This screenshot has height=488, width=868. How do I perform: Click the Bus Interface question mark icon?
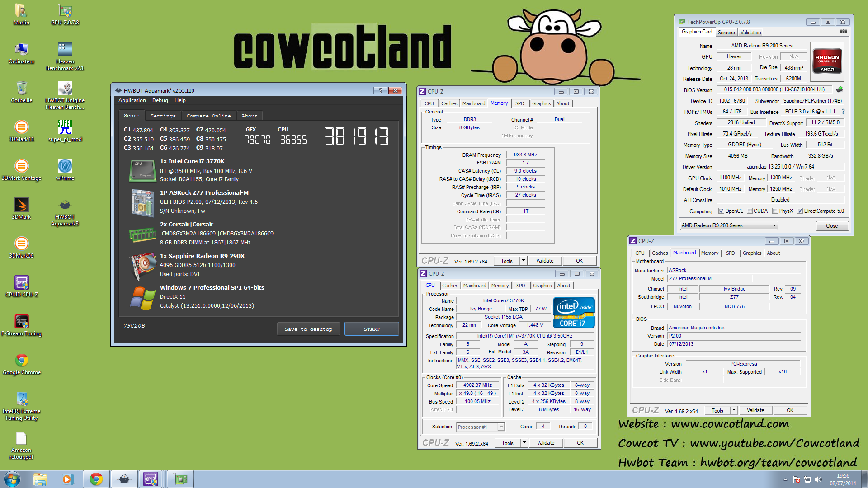point(843,112)
